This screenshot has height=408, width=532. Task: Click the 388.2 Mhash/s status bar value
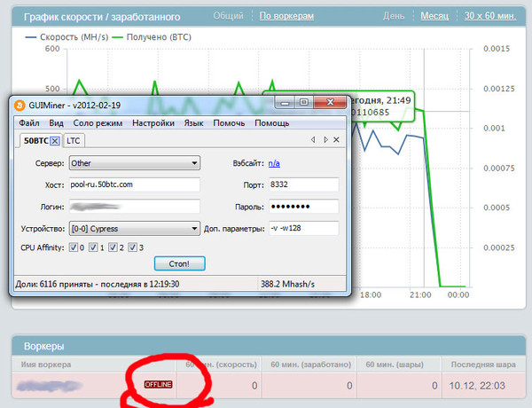[287, 284]
